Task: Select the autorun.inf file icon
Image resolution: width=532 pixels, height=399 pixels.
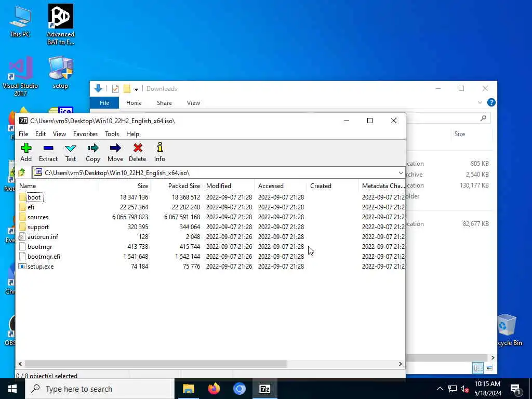Action: tap(22, 236)
